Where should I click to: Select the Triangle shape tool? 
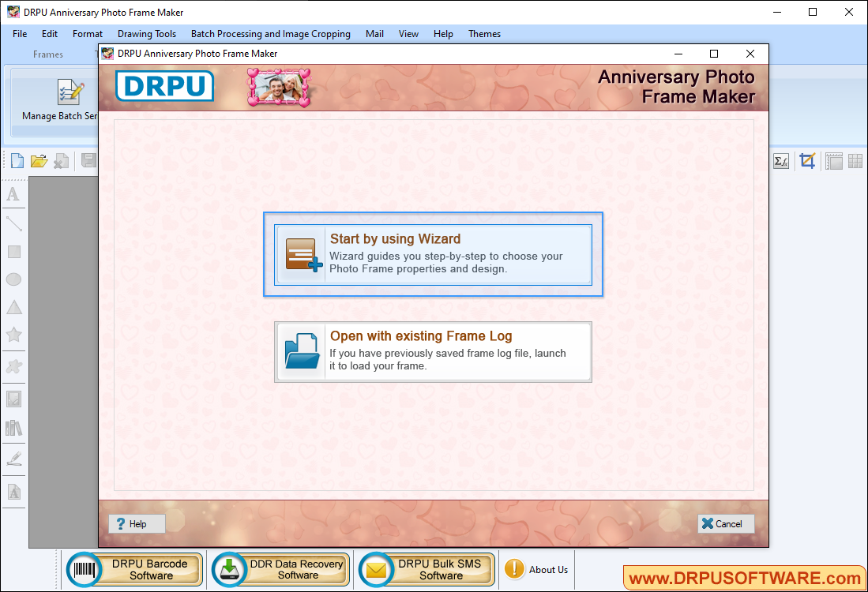pos(13,307)
